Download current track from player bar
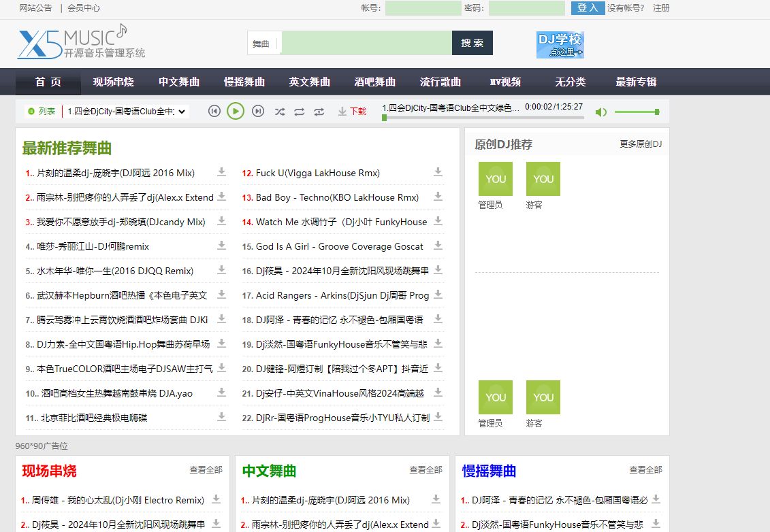Viewport: 770px width, 532px height. tap(352, 112)
